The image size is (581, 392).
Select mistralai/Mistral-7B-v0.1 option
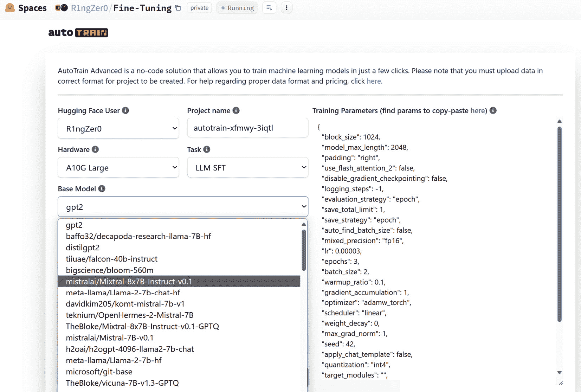179,338
